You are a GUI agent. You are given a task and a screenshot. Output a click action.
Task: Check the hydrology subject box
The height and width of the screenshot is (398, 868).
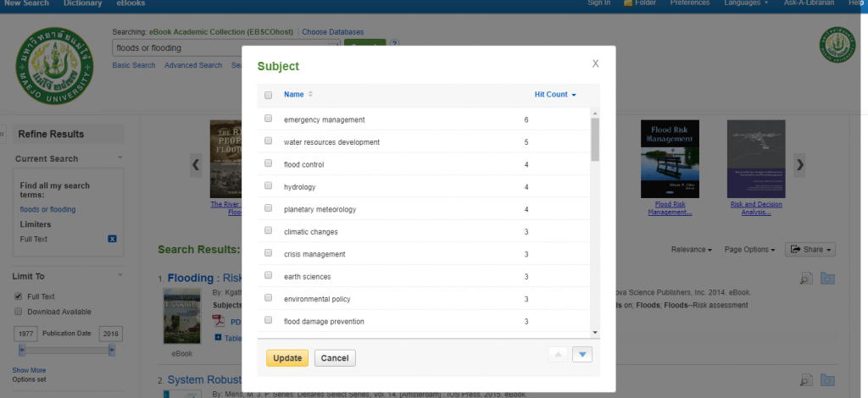[x=269, y=185]
